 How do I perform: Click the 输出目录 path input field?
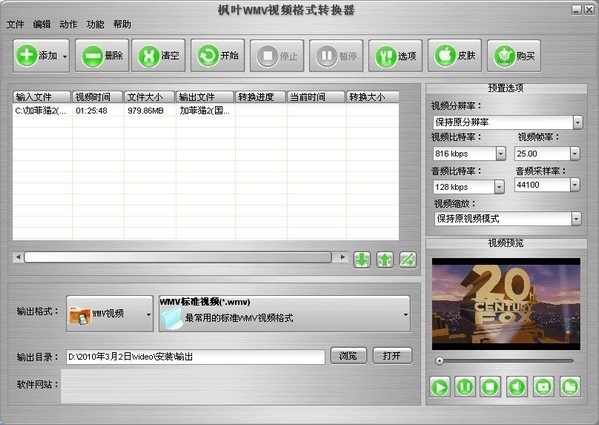click(x=196, y=357)
